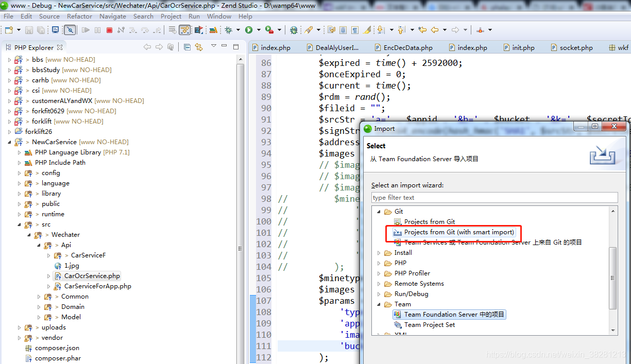
Task: Expand the PHP Profiler wizard folder
Action: point(379,273)
